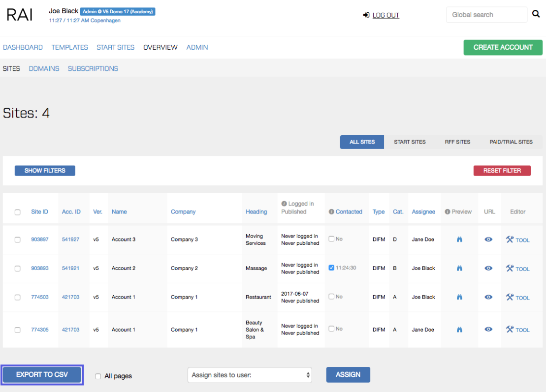The image size is (546, 392).
Task: Click RESET FILTER button
Action: pos(502,171)
